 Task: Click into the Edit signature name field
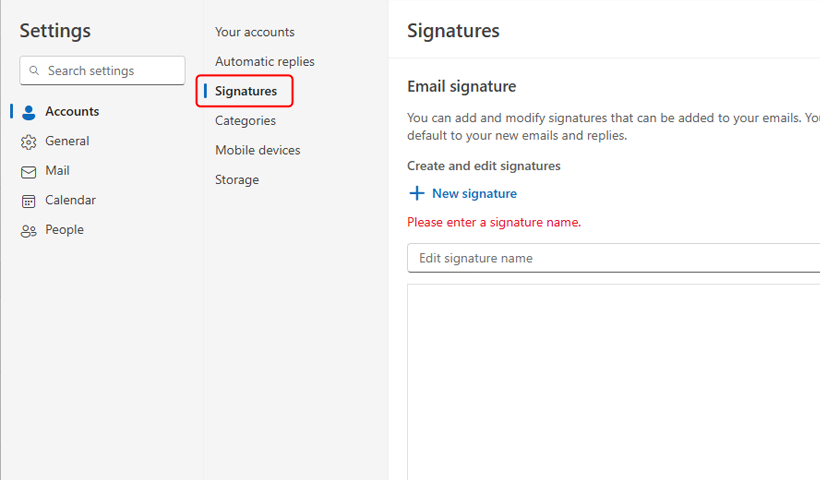coord(613,258)
